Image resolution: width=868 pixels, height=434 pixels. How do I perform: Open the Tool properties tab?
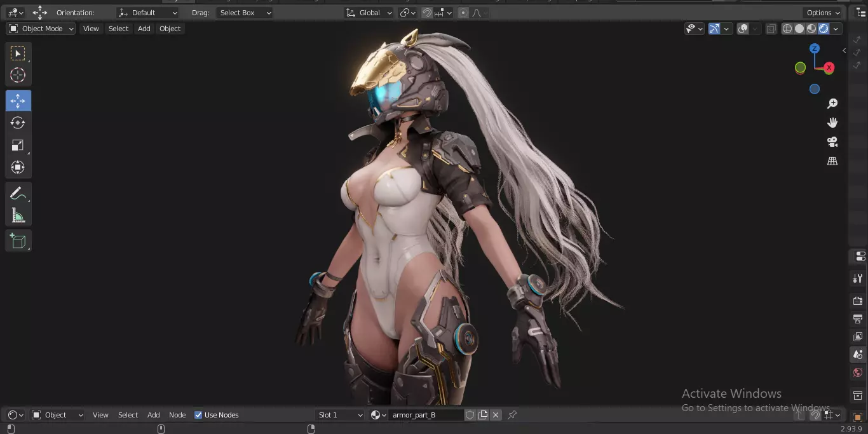pos(858,278)
